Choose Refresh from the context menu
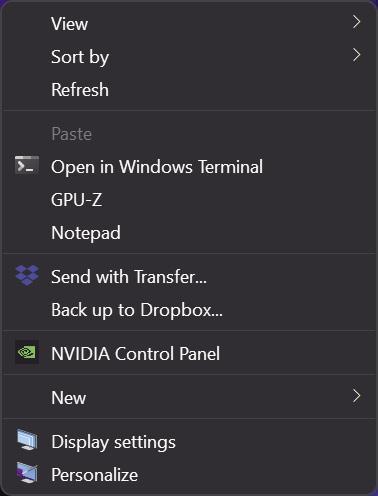This screenshot has width=378, height=496. tap(80, 90)
